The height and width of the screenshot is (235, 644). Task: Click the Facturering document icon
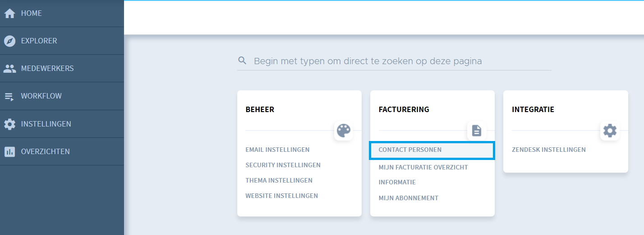point(477,131)
